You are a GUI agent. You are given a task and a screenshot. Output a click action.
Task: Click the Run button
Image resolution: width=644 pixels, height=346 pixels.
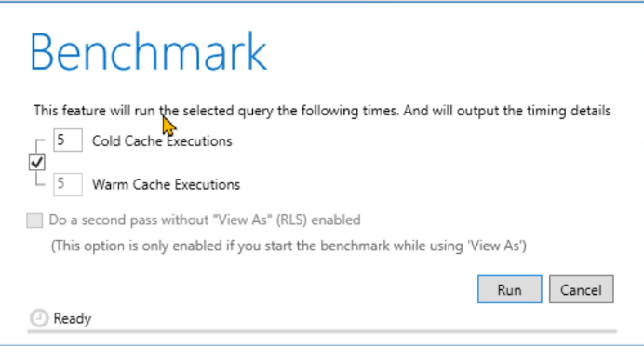(509, 289)
